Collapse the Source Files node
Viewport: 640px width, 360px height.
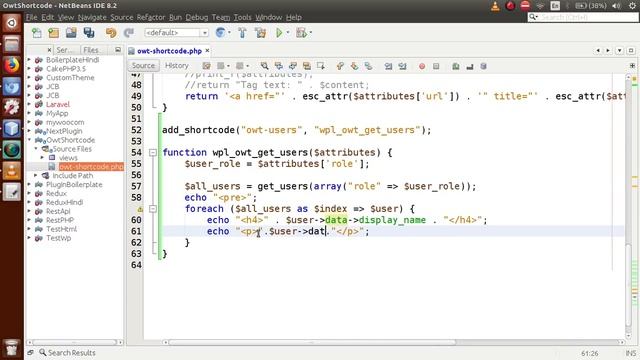(x=36, y=149)
